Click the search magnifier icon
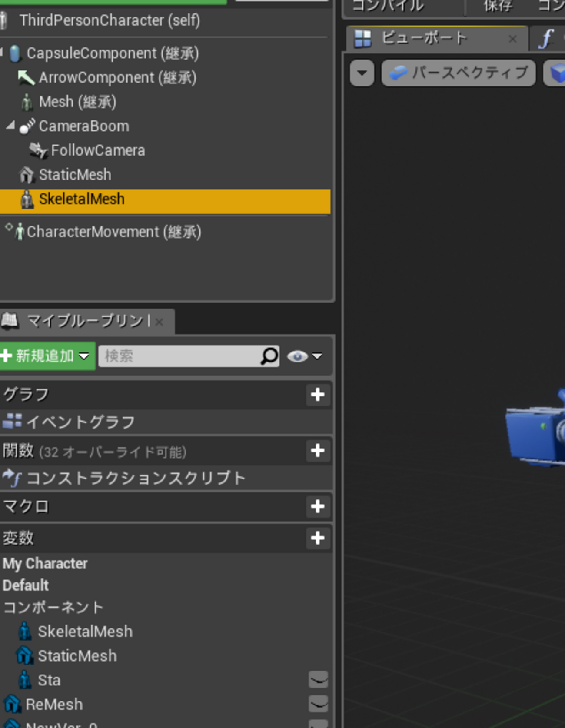 click(x=269, y=356)
